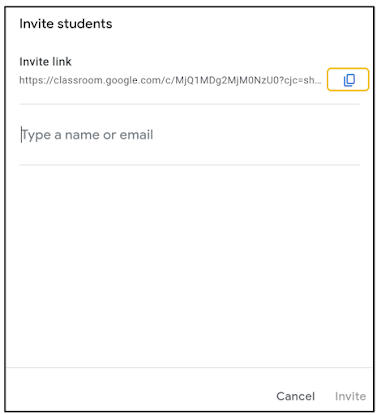Screen dimensions: 381x415
Task: Click the divider line under the invite link
Action: [189, 104]
